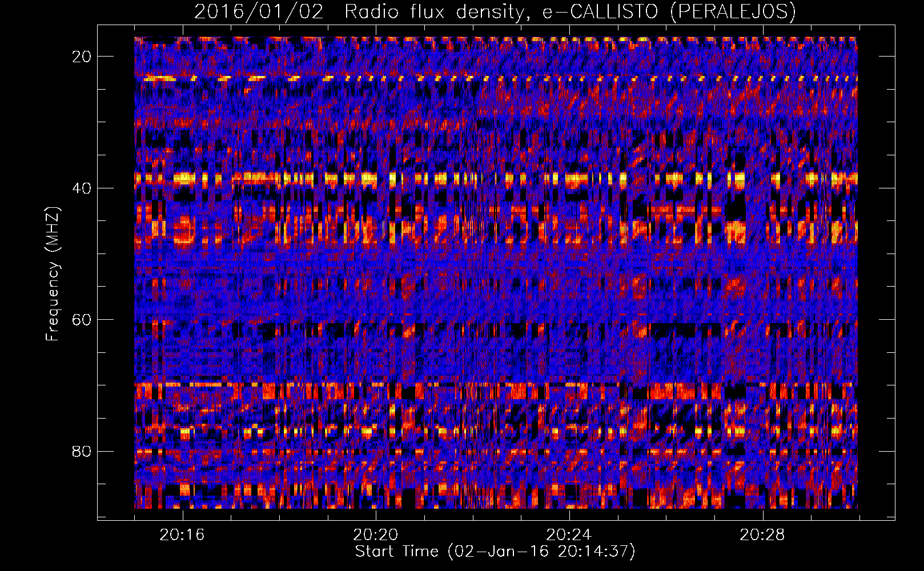Click the plot title '2016/01/02 Radio flux density'
The image size is (924, 571).
click(495, 11)
